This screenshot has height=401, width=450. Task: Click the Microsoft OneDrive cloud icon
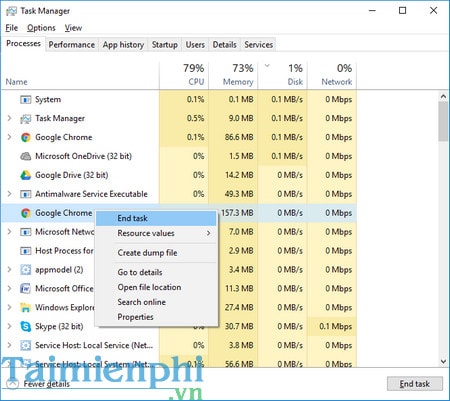coord(26,156)
